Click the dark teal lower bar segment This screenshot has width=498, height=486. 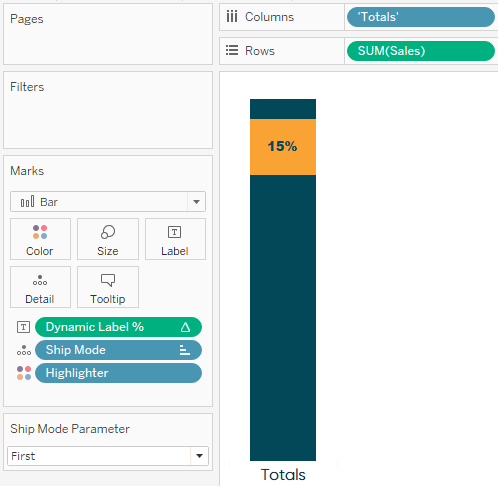[x=283, y=318]
